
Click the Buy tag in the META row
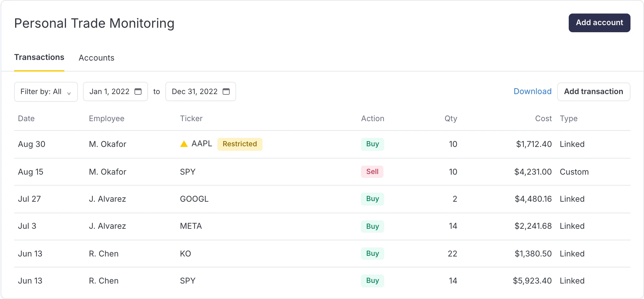(373, 226)
